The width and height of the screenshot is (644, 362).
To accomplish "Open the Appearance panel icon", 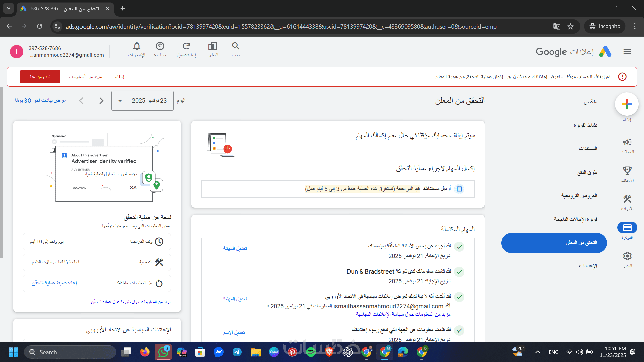I will (x=212, y=46).
